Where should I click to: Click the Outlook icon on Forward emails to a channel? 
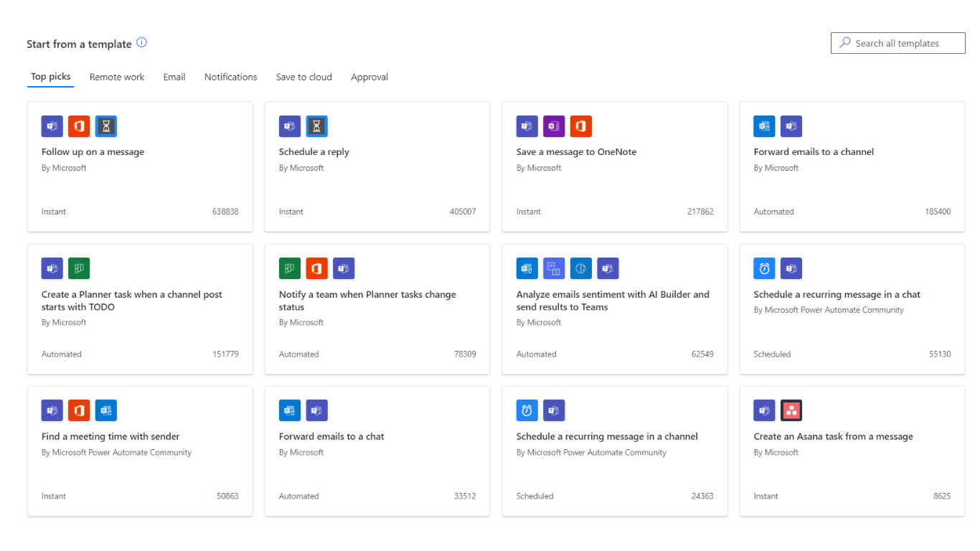(x=765, y=126)
